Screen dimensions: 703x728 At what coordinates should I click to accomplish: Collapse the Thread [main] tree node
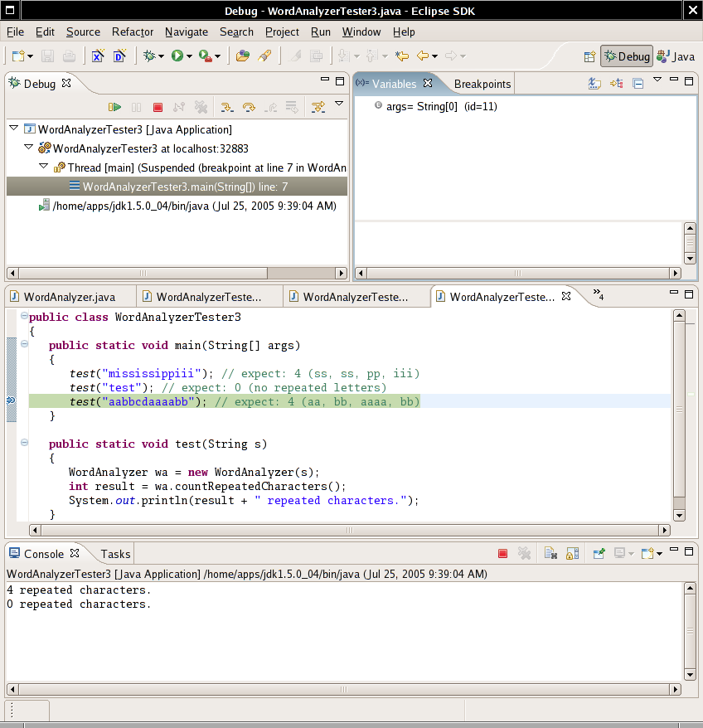coord(44,166)
